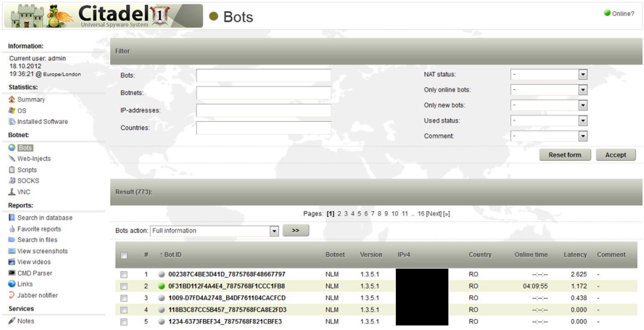Click the CMD Parser terminal icon
The width and height of the screenshot is (644, 330).
coord(12,273)
